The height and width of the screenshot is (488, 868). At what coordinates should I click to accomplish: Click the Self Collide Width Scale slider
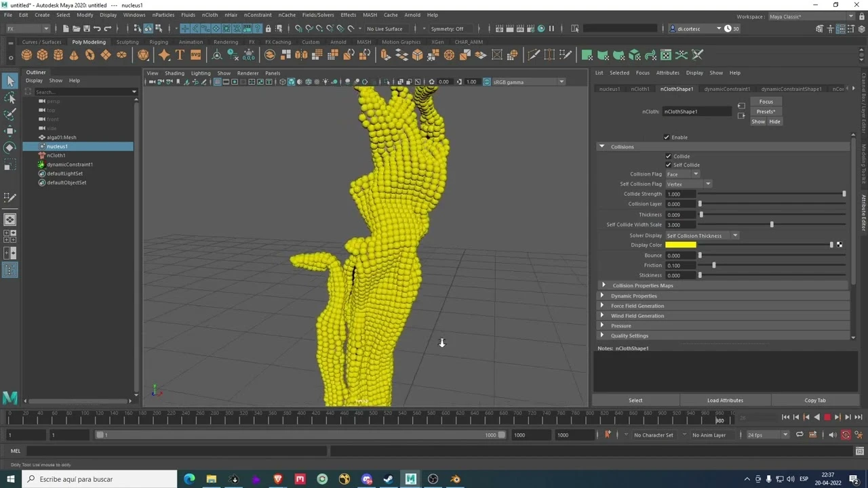[772, 225]
